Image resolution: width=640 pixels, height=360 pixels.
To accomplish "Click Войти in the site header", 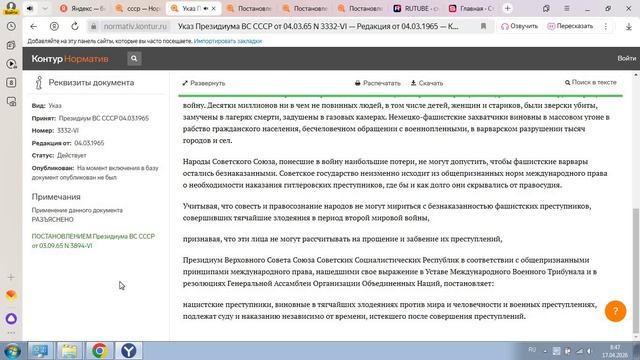I will [627, 59].
